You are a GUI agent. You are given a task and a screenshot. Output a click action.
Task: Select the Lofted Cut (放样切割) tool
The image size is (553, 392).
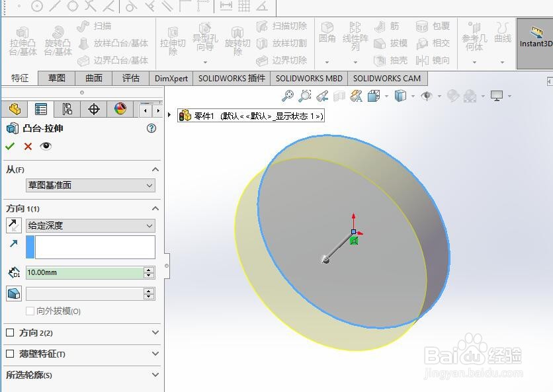coord(281,44)
